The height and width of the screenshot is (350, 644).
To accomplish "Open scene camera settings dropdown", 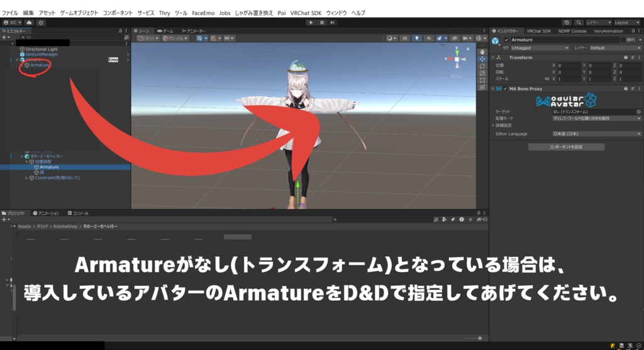I will [467, 38].
